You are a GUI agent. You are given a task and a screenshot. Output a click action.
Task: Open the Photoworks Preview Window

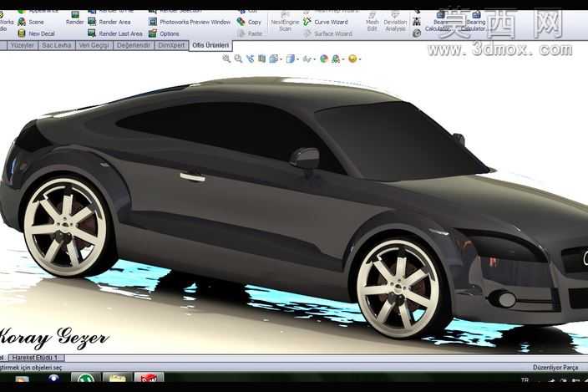pos(190,22)
